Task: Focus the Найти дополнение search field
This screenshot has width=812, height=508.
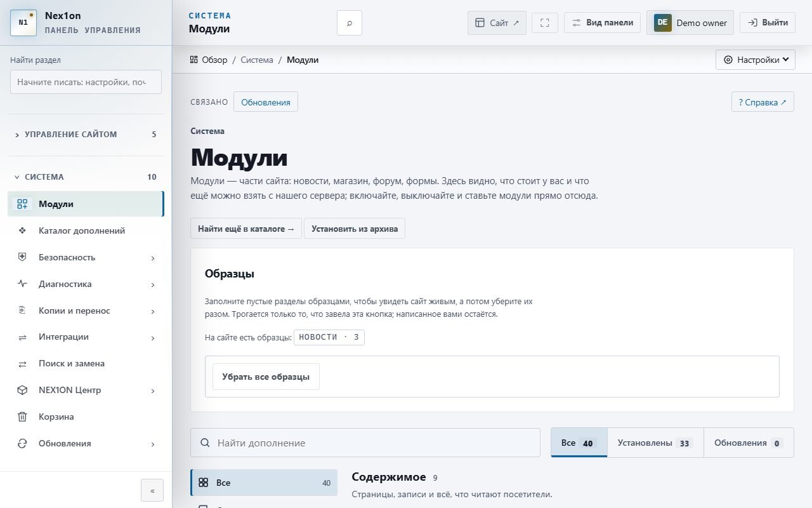Action: (365, 443)
